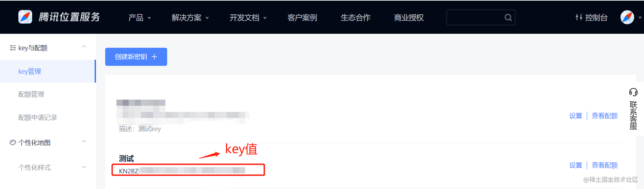Click the palette icon beside 个性化地图
This screenshot has width=644, height=189.
pos(13,143)
